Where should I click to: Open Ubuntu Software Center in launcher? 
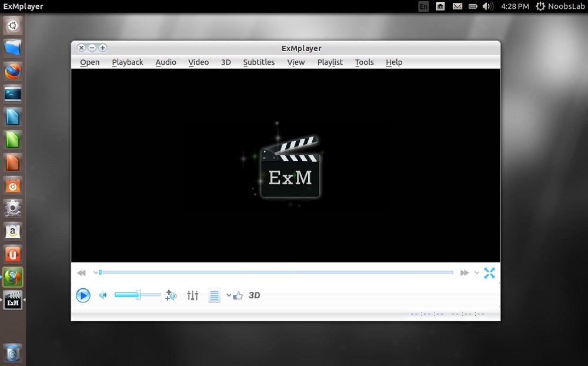[x=13, y=186]
